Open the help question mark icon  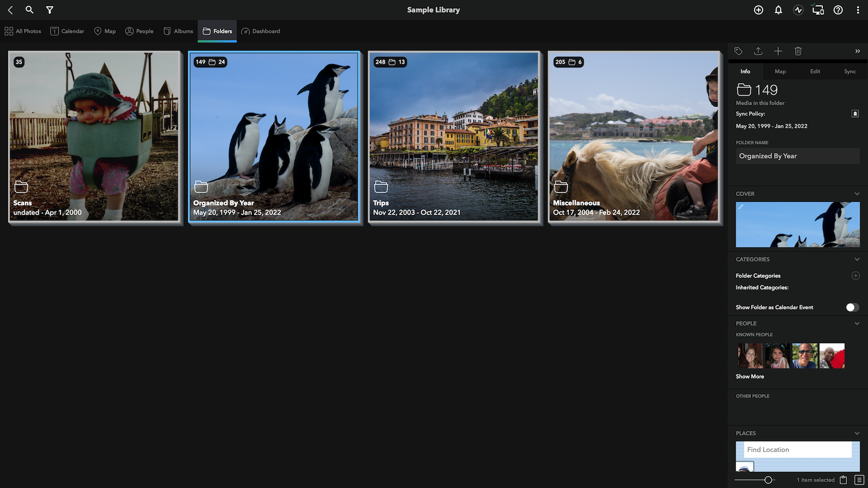tap(838, 10)
